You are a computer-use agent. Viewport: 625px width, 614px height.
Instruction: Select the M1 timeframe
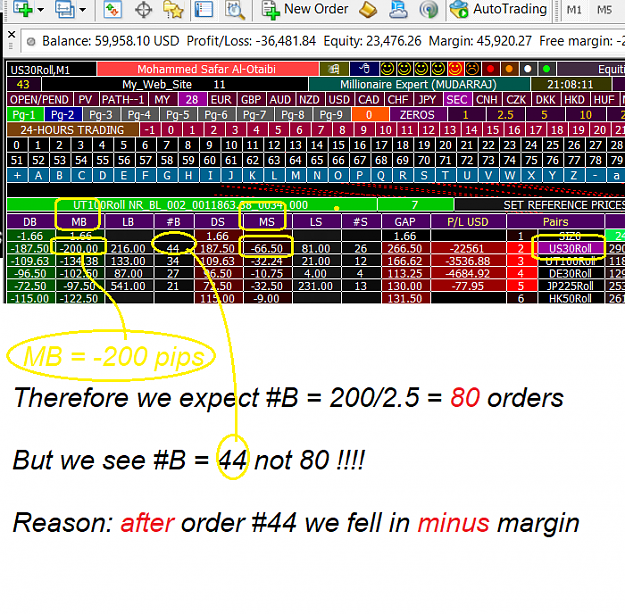[574, 10]
